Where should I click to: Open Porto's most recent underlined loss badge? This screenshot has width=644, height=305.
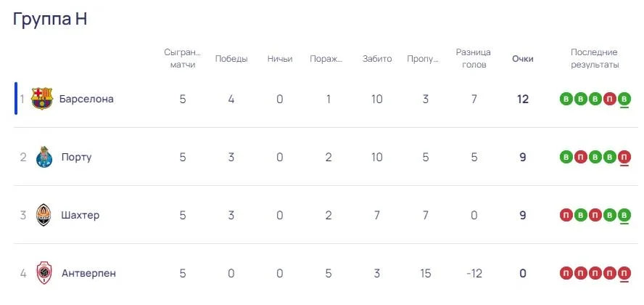click(624, 157)
